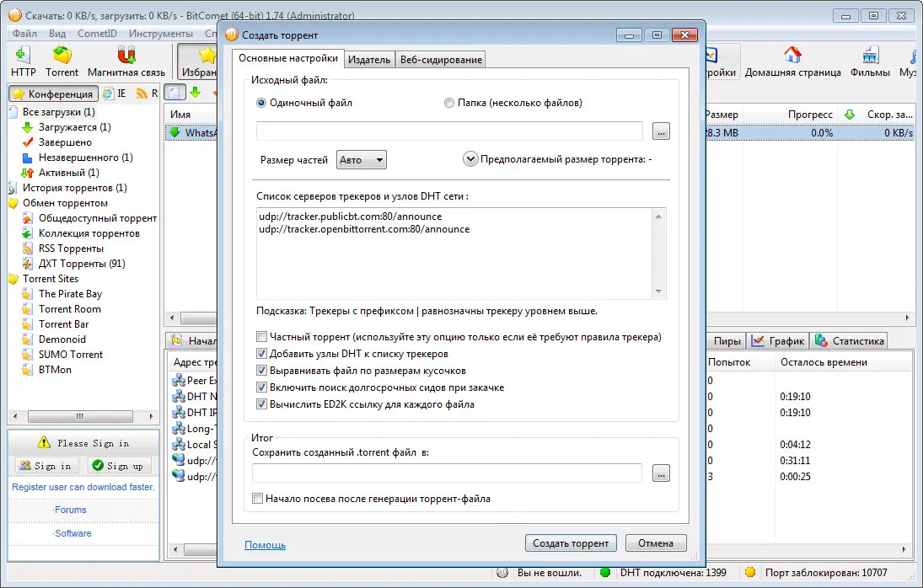The image size is (923, 588).
Task: Toggle Включить поиск долгосрочных сидов checkbox
Action: pyautogui.click(x=262, y=388)
